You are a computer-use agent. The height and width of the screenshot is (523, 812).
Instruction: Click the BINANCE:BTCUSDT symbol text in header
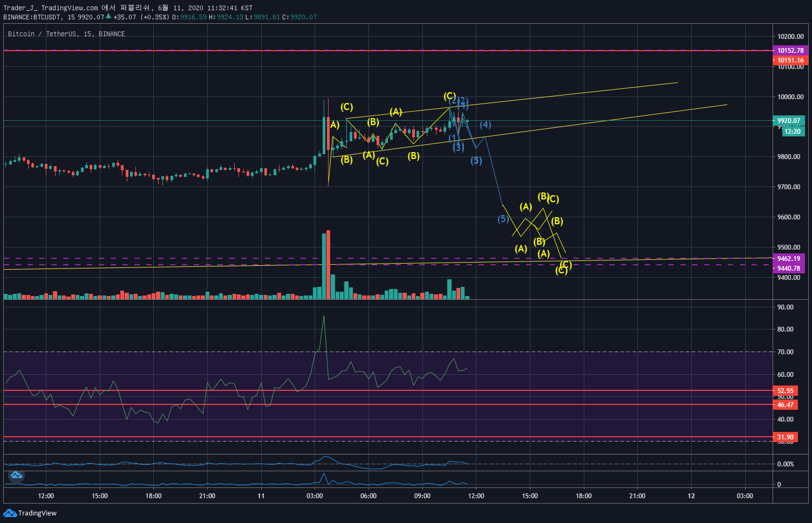(32, 17)
